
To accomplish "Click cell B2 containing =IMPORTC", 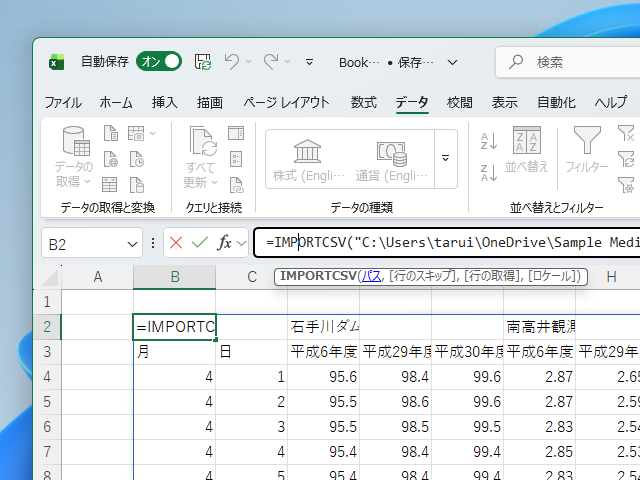I will pos(175,327).
